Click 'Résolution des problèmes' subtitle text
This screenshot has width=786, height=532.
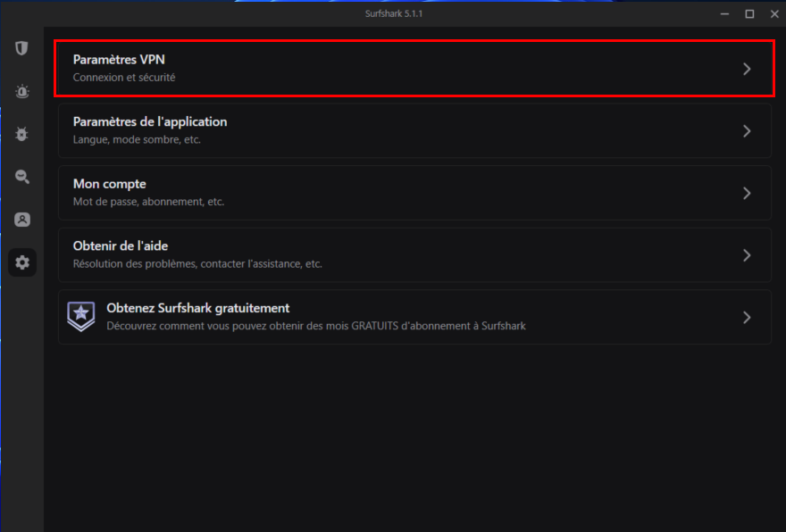197,264
